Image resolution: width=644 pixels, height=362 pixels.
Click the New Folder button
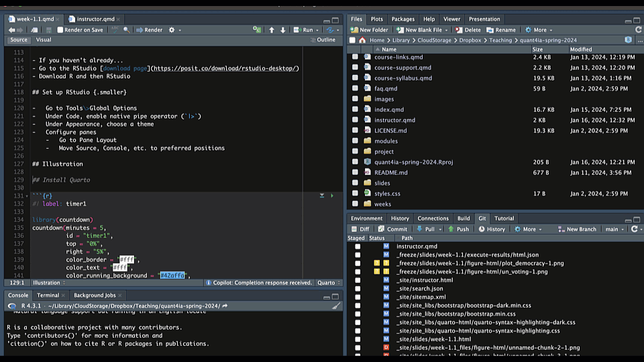click(x=369, y=30)
